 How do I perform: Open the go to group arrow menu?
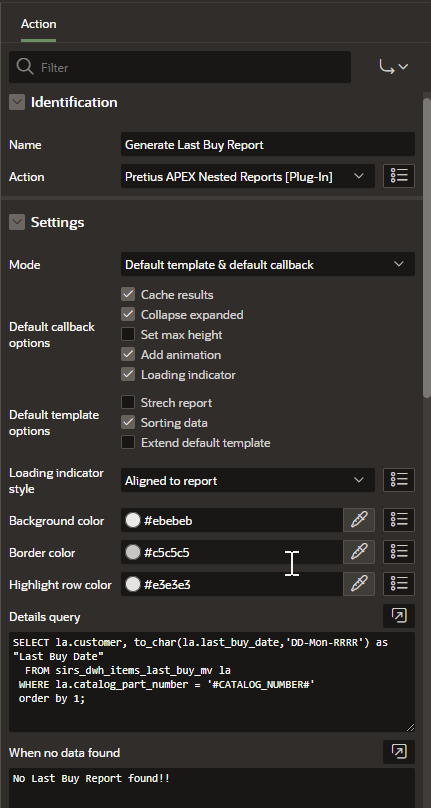(x=393, y=66)
